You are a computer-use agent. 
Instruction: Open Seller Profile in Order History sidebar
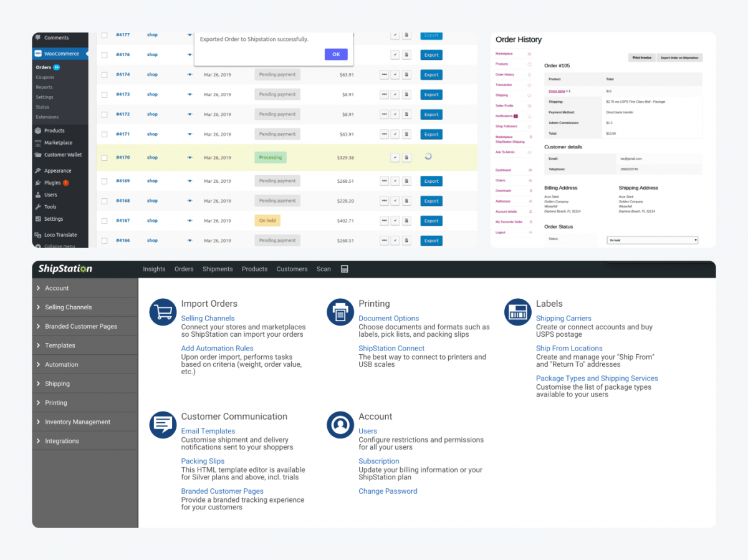pyautogui.click(x=504, y=105)
